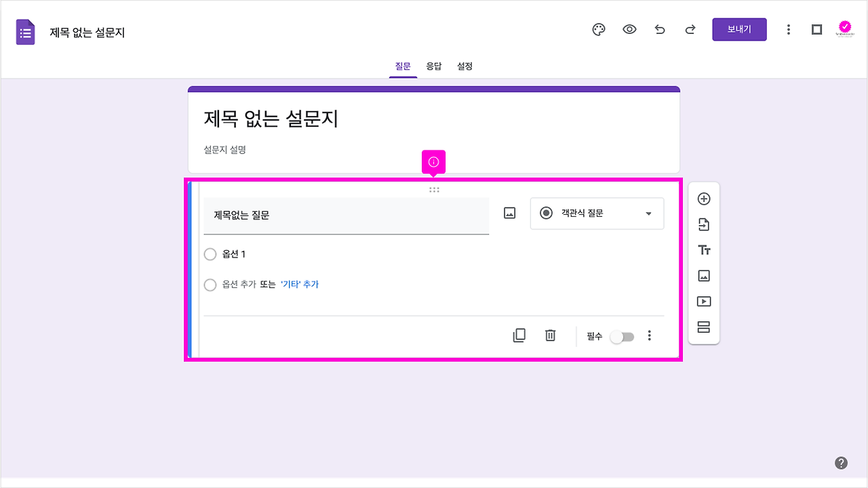Open the 객관식 질문 question type dropdown
The width and height of the screenshot is (868, 488).
click(597, 213)
